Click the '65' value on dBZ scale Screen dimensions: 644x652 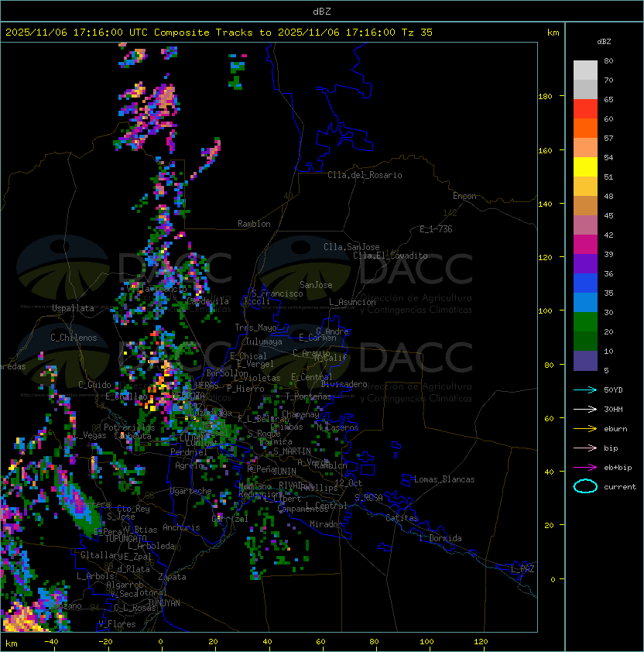608,100
